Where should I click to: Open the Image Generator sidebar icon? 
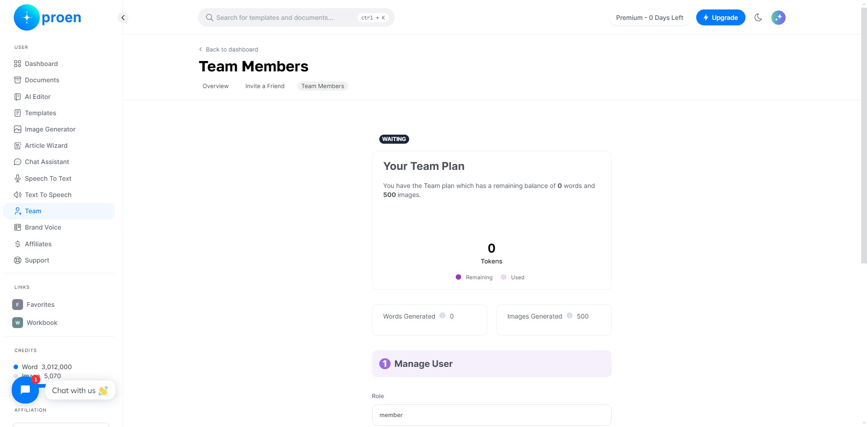18,129
